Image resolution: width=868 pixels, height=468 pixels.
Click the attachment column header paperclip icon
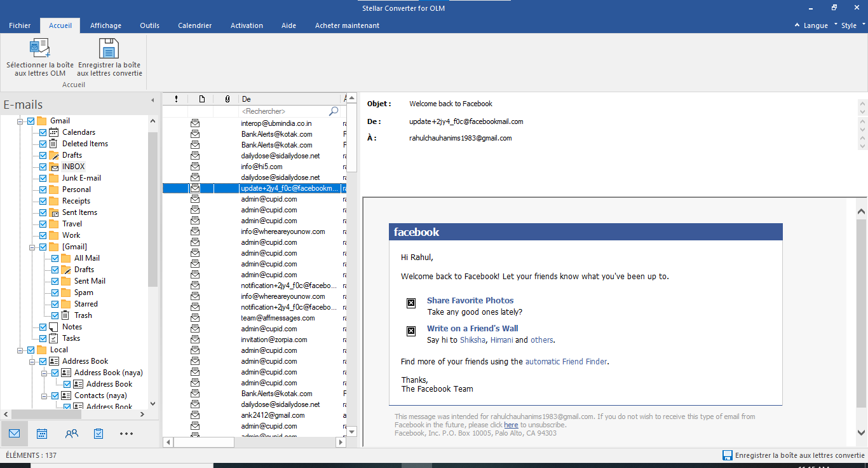227,99
